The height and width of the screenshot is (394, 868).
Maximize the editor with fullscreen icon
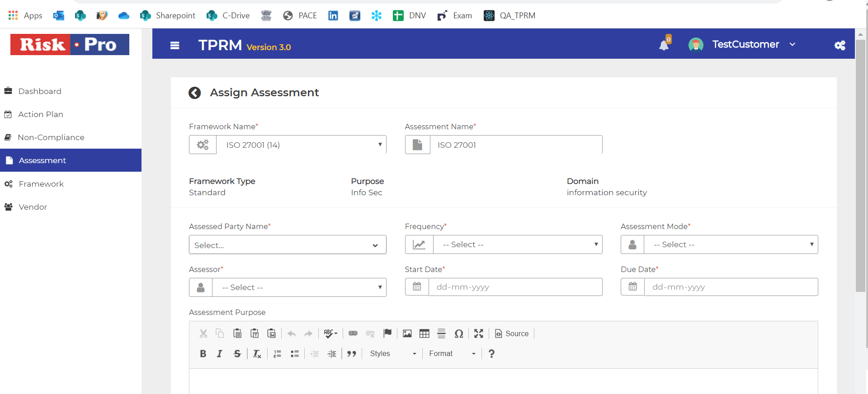tap(478, 333)
